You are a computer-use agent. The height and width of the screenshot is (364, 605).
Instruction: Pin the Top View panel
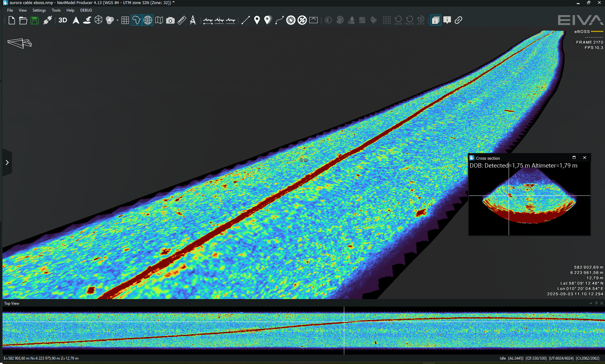click(596, 303)
